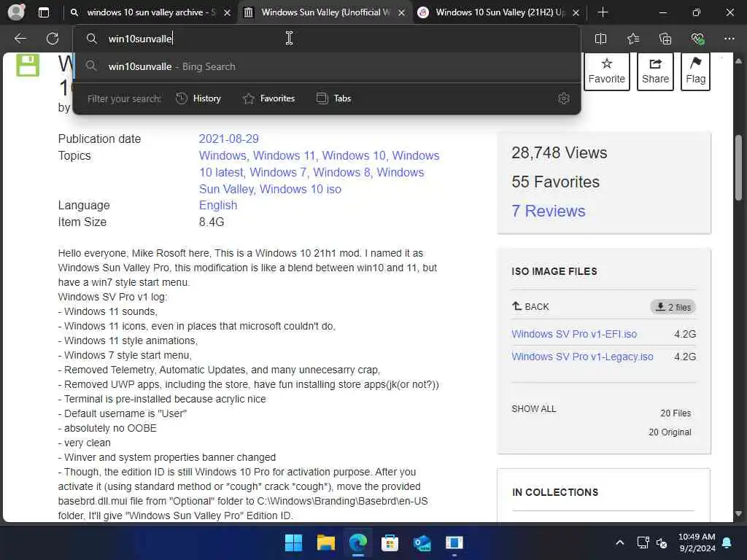Viewport: 747px width, 560px height.
Task: Click the vertical scrollbar thumb
Action: [738, 168]
